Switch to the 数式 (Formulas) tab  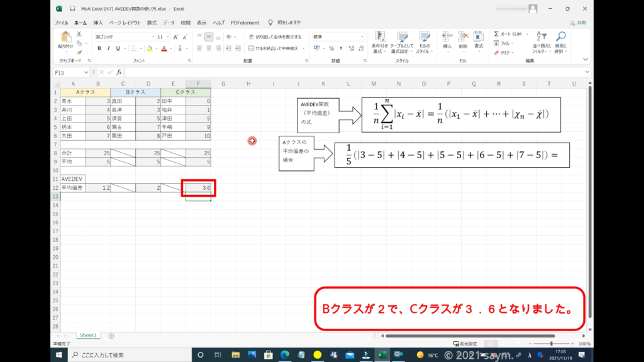pyautogui.click(x=152, y=22)
